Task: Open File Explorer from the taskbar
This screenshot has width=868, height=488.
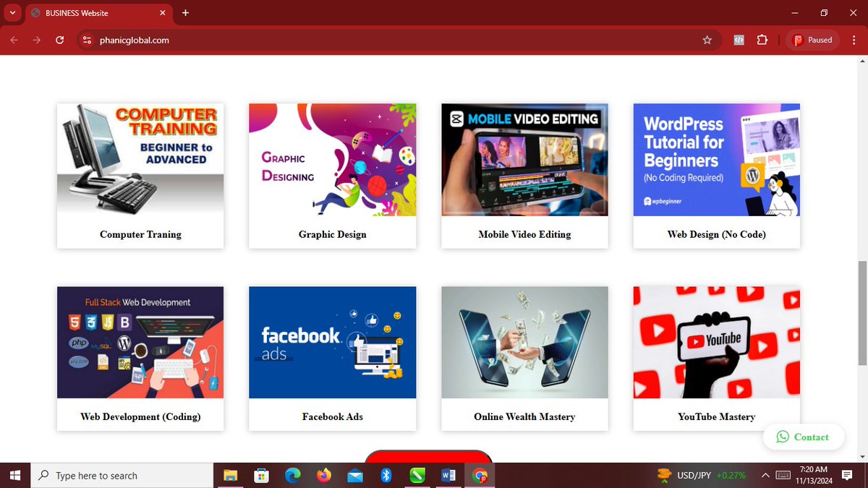Action: click(230, 476)
